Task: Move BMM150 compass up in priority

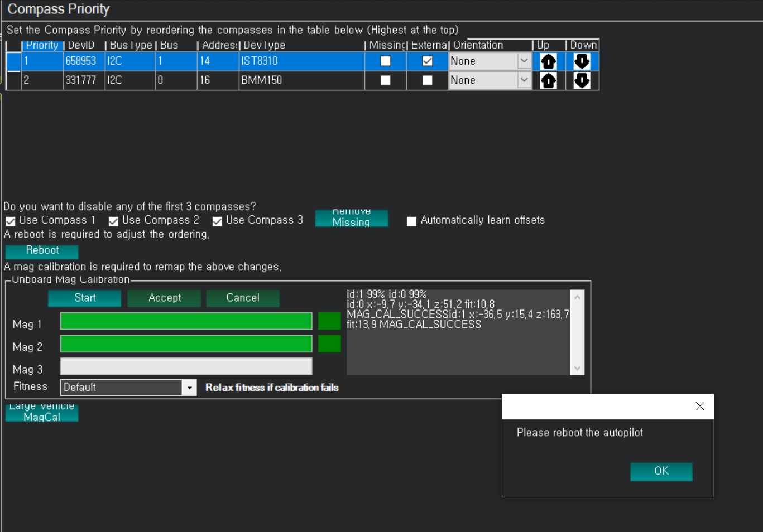Action: [549, 80]
